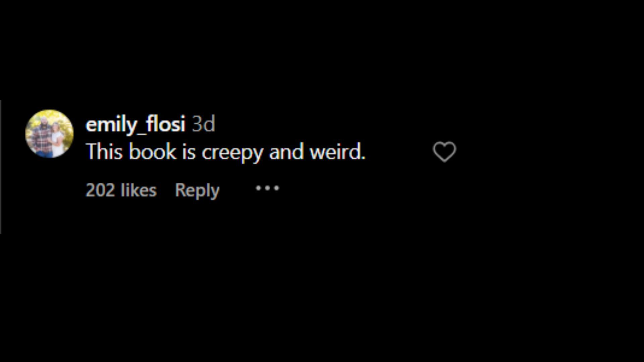The height and width of the screenshot is (362, 644).
Task: Click the ellipsis icon below the comment
Action: pyautogui.click(x=267, y=188)
